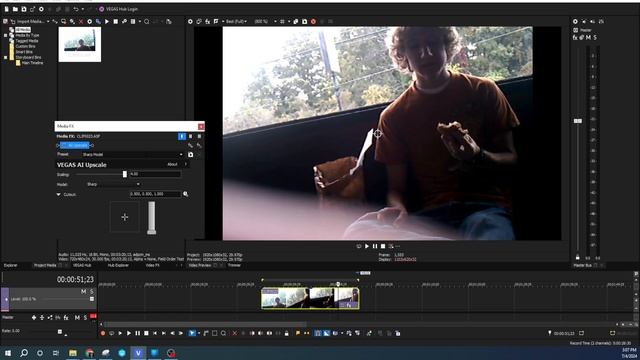
Task: Stop media preview in Project Media toolbar
Action: (x=116, y=21)
